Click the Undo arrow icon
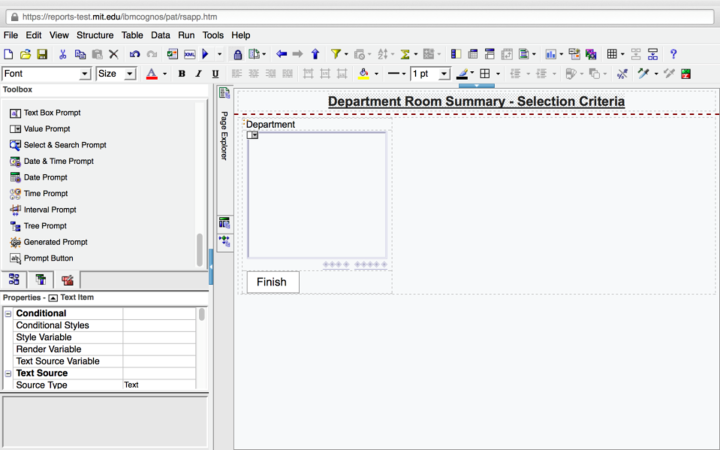The width and height of the screenshot is (720, 450). coord(135,54)
